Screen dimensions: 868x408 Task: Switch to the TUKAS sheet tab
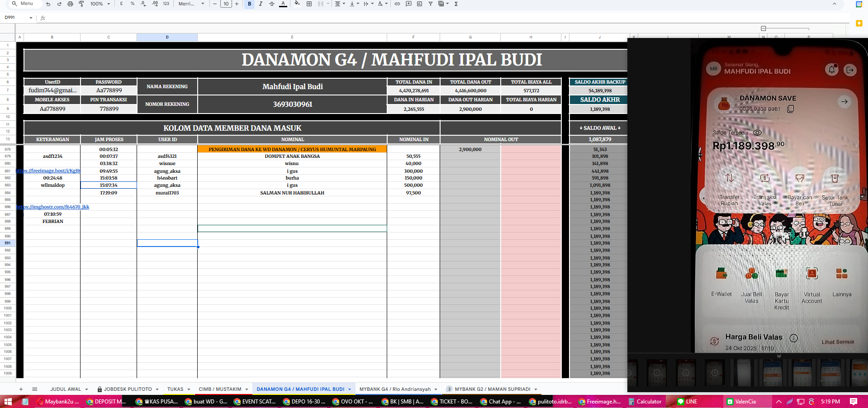click(x=175, y=389)
